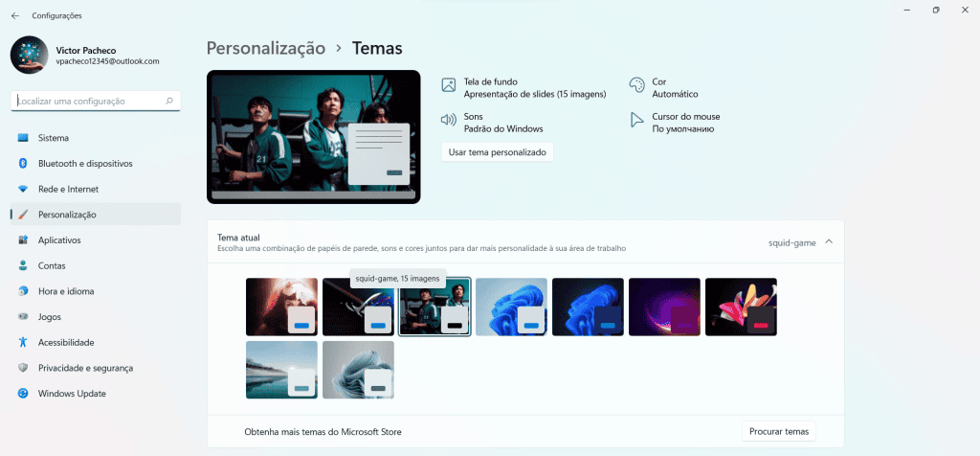Image resolution: width=980 pixels, height=456 pixels.
Task: Open Sons Padrão do Windows settings
Action: click(x=493, y=123)
